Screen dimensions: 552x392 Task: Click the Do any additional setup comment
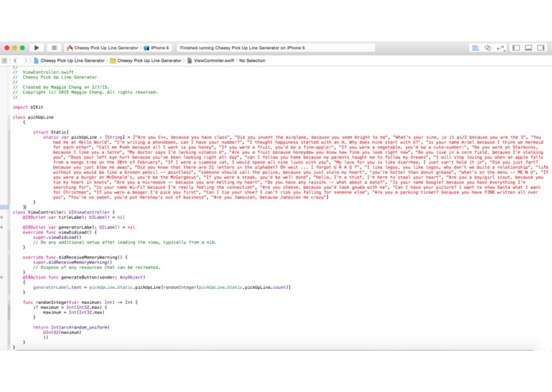coord(125,242)
